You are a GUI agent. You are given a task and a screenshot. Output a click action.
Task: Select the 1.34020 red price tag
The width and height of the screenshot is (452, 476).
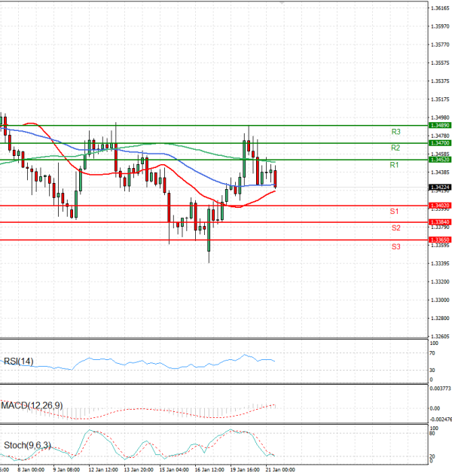pyautogui.click(x=439, y=205)
